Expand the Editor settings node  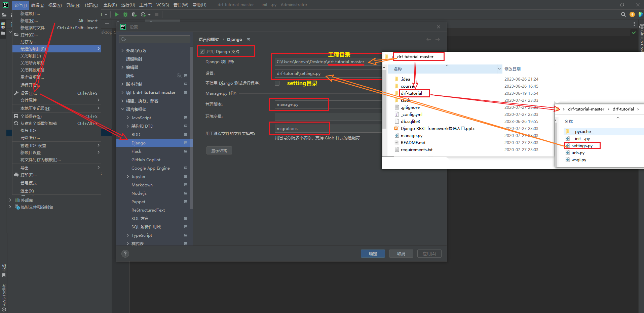[122, 67]
